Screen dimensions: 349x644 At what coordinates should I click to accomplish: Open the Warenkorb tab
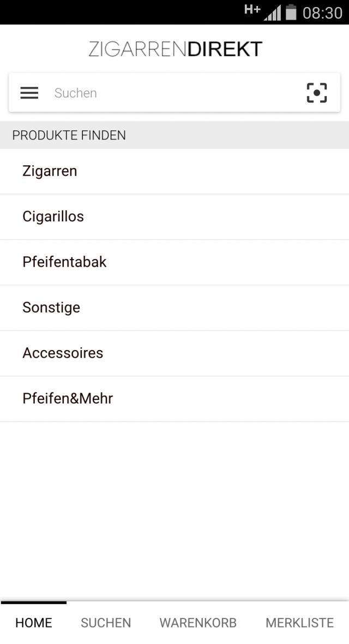click(198, 623)
